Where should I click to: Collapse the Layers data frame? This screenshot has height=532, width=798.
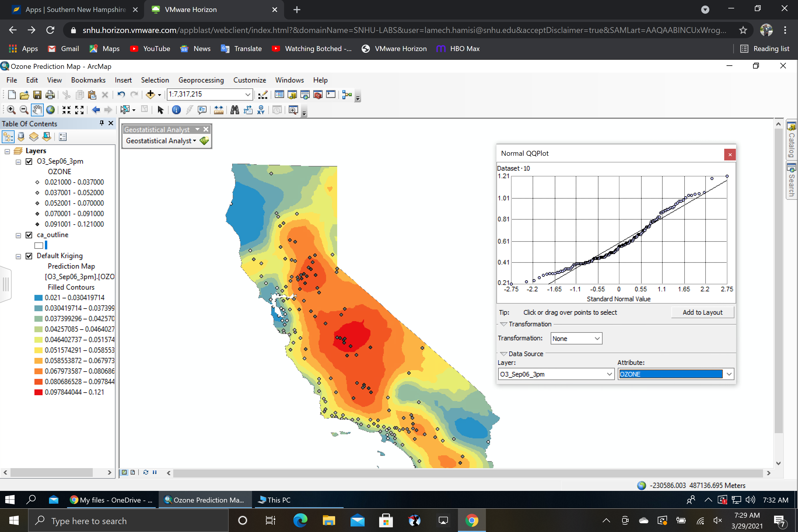pyautogui.click(x=7, y=151)
